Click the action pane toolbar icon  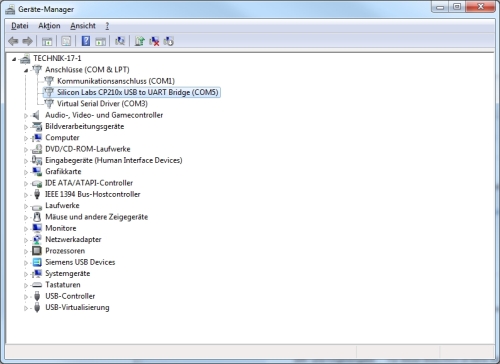click(x=100, y=41)
